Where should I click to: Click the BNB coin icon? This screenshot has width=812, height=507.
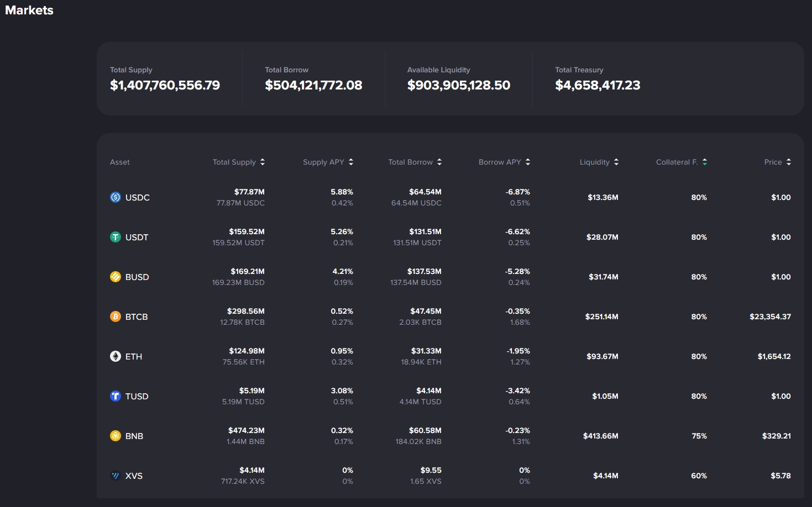point(116,436)
